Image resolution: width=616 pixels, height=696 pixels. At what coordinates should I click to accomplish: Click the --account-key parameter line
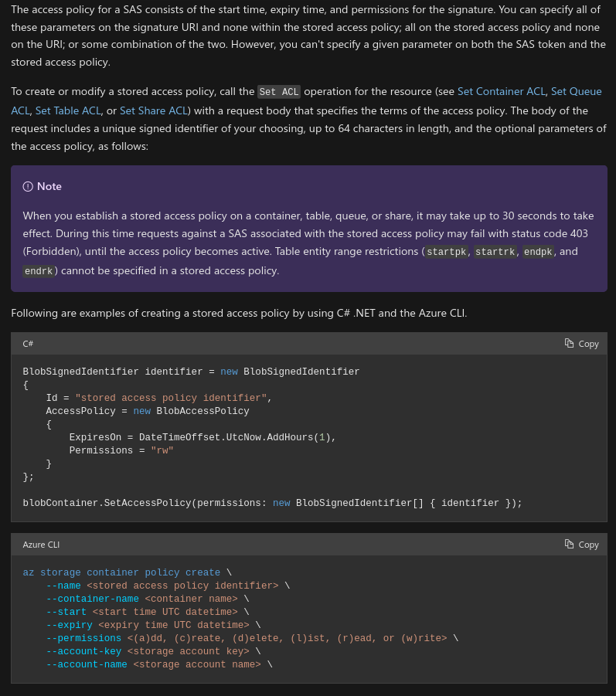[x=153, y=651]
